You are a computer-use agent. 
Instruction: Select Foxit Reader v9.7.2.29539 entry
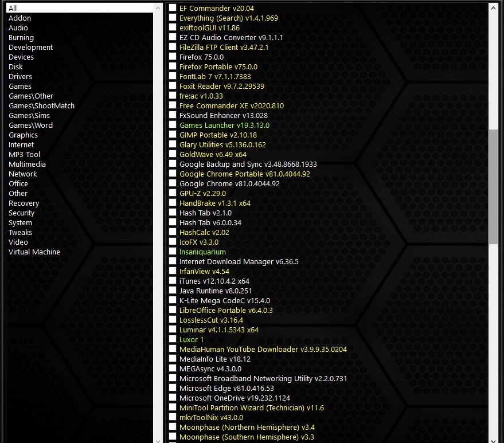click(x=222, y=86)
